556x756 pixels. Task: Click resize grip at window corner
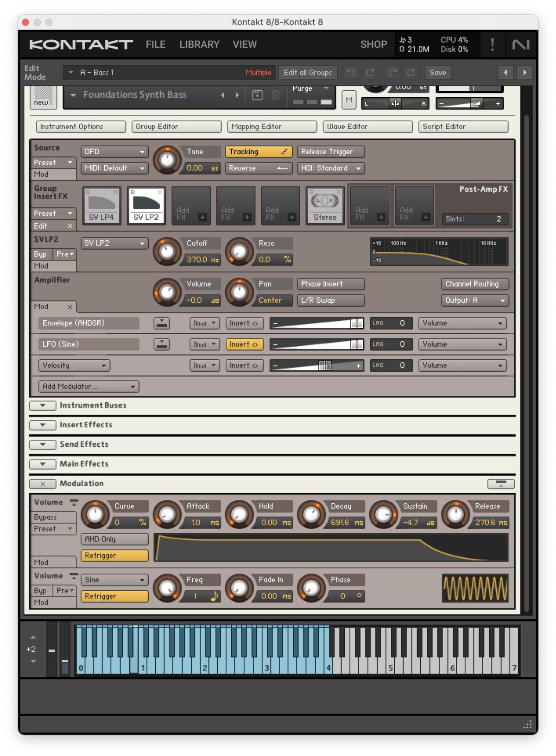point(527,725)
